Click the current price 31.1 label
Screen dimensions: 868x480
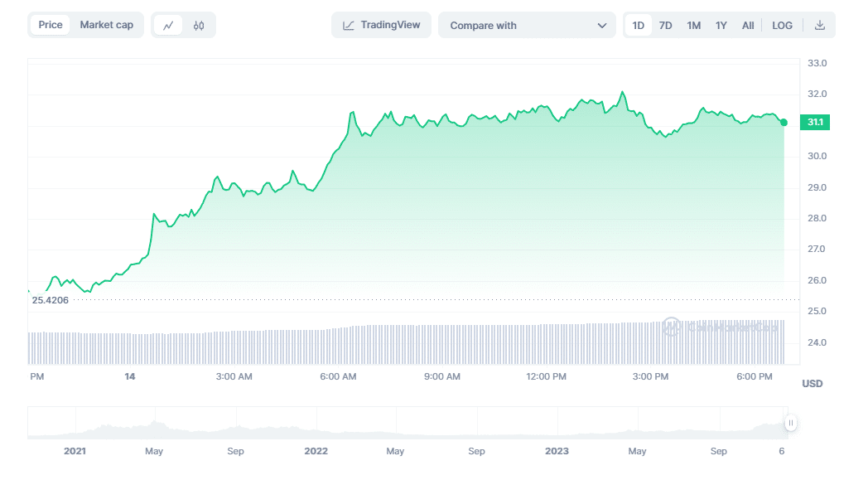815,122
